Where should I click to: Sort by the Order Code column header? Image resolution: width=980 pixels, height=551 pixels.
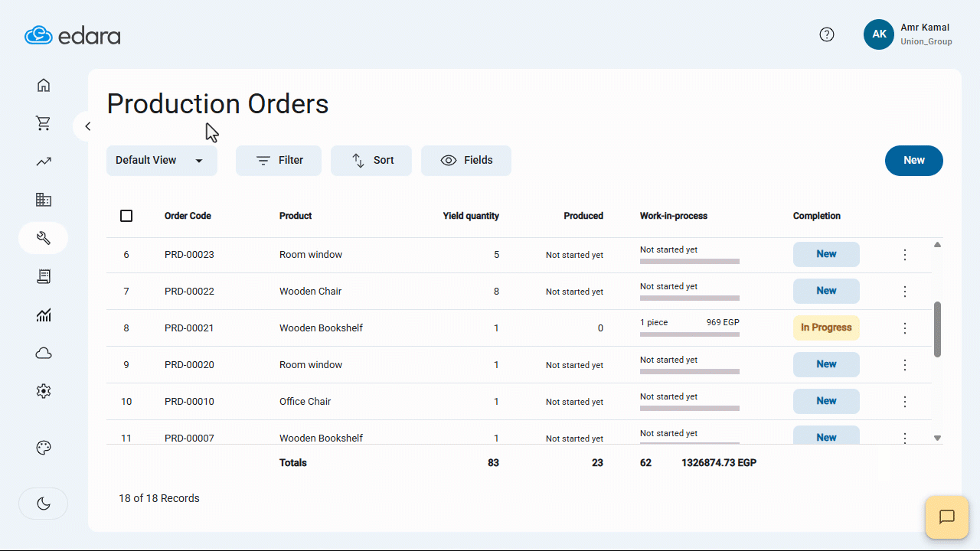pos(188,216)
